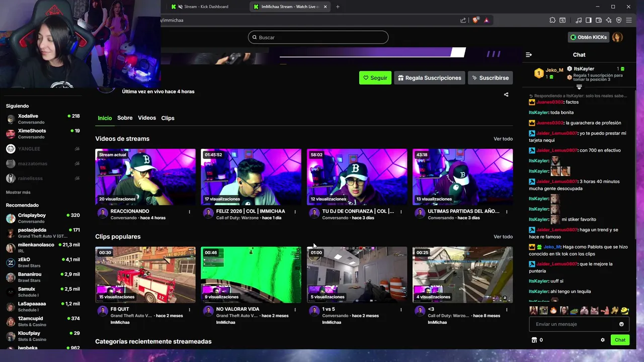Select the Inicio tab
The width and height of the screenshot is (644, 362).
105,118
